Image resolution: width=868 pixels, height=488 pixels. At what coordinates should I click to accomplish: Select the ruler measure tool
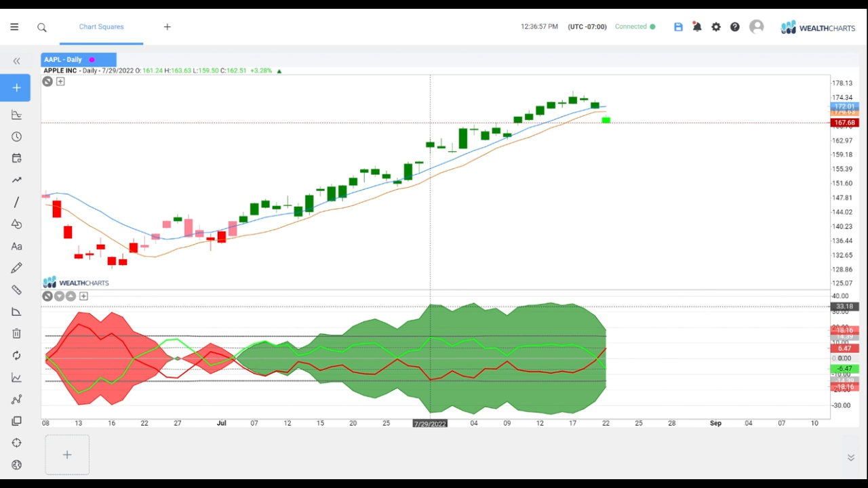16,289
